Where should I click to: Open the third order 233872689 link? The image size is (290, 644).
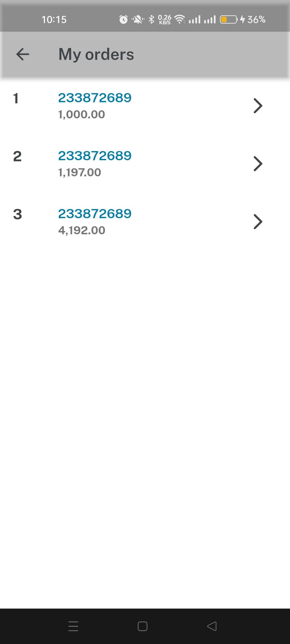point(95,213)
